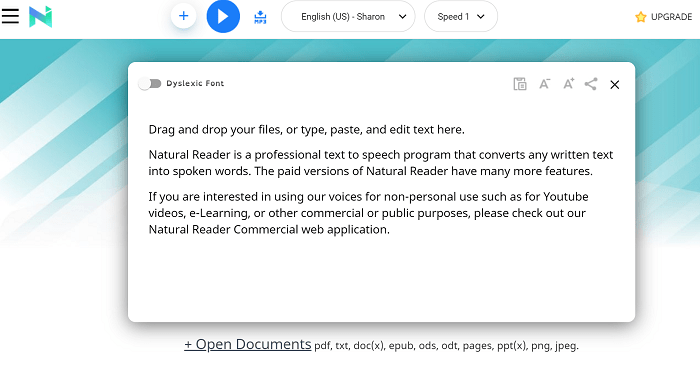Click the NaturalReader logo
Image resolution: width=700 pixels, height=367 pixels.
pyautogui.click(x=41, y=17)
